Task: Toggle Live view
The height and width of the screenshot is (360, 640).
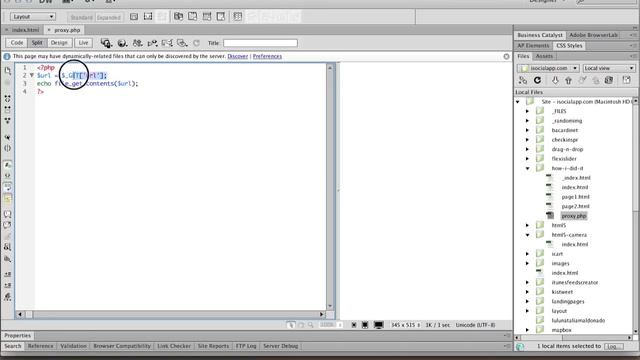Action: pos(83,43)
